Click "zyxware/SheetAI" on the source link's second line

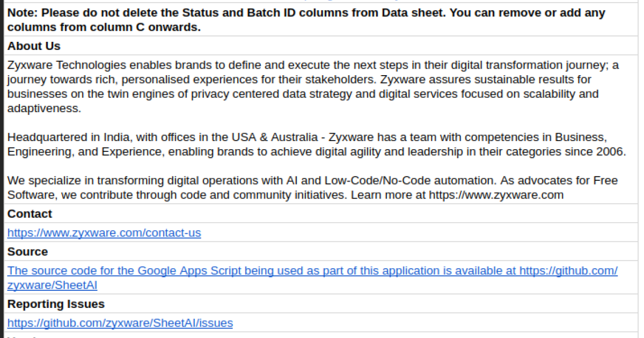pos(52,285)
